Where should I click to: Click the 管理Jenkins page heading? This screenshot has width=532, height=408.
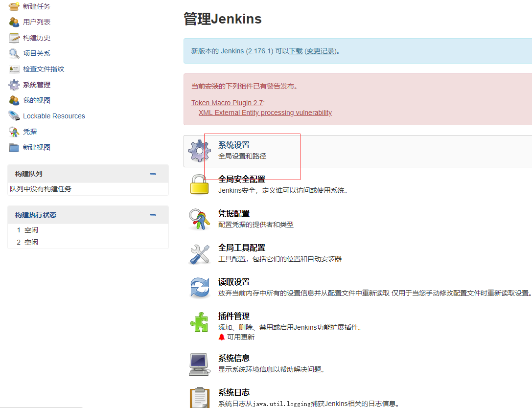(x=223, y=19)
